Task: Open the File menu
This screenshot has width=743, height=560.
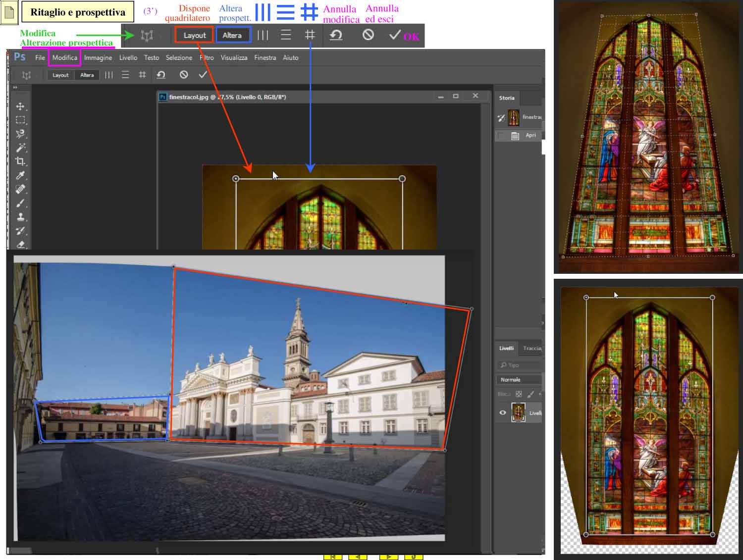Action: click(40, 57)
